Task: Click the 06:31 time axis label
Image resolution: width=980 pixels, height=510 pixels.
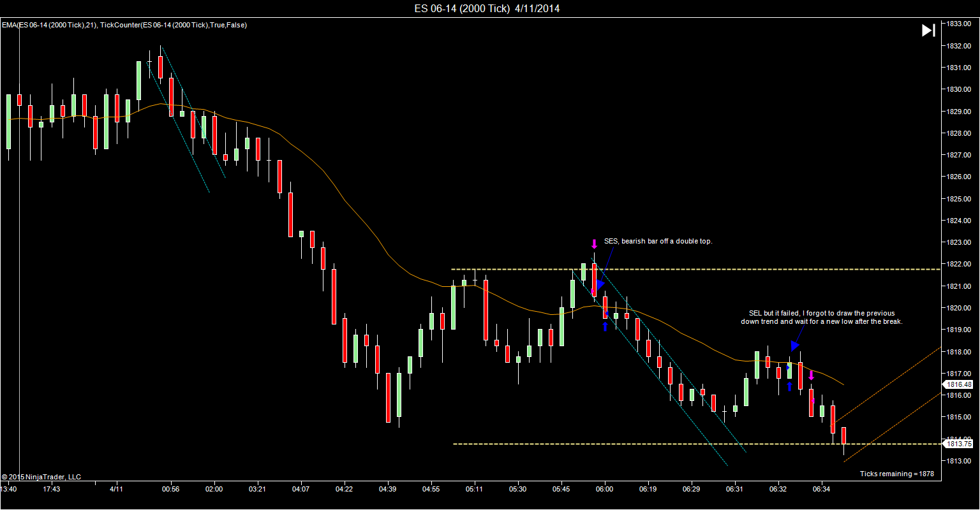Action: (735, 489)
